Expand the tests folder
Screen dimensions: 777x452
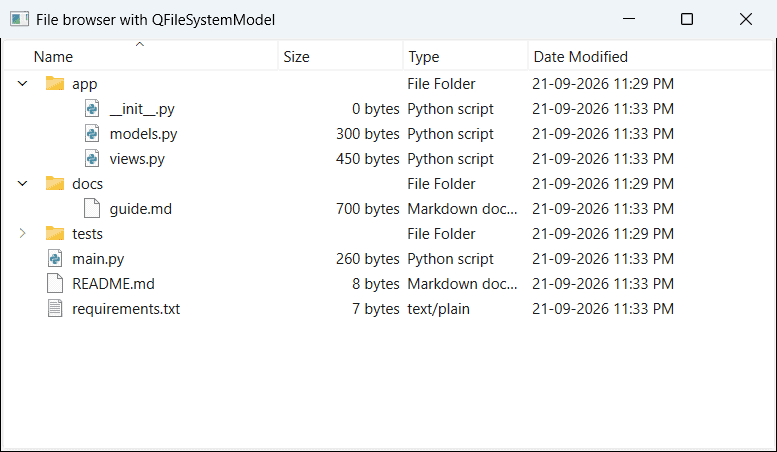pos(22,233)
